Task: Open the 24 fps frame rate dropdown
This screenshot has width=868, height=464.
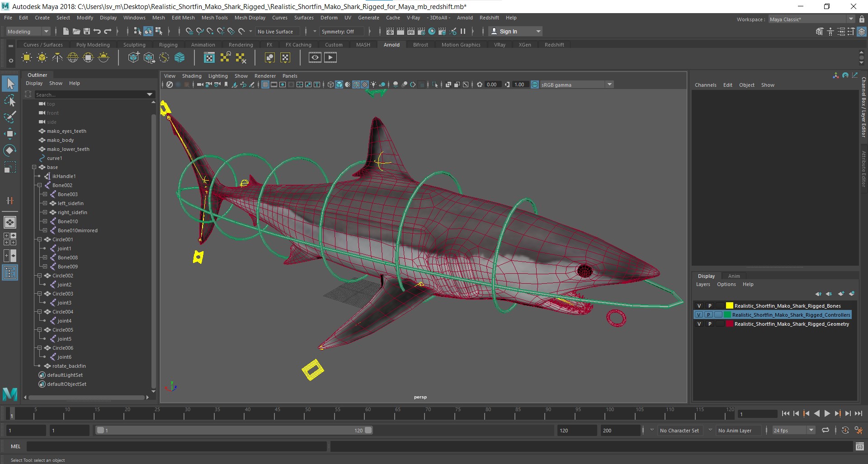Action: click(x=793, y=430)
